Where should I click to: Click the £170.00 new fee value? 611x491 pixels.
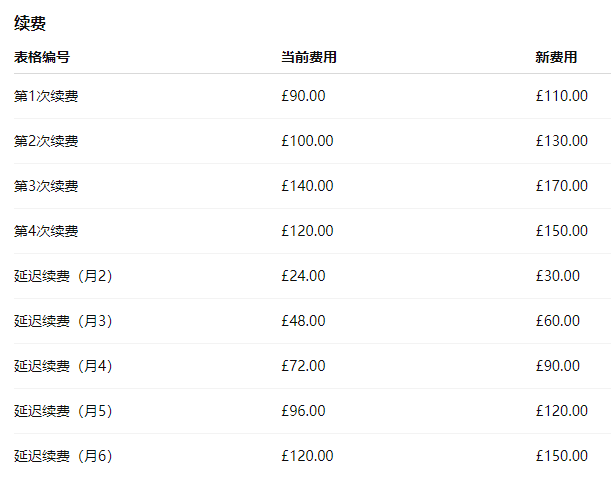click(x=562, y=186)
